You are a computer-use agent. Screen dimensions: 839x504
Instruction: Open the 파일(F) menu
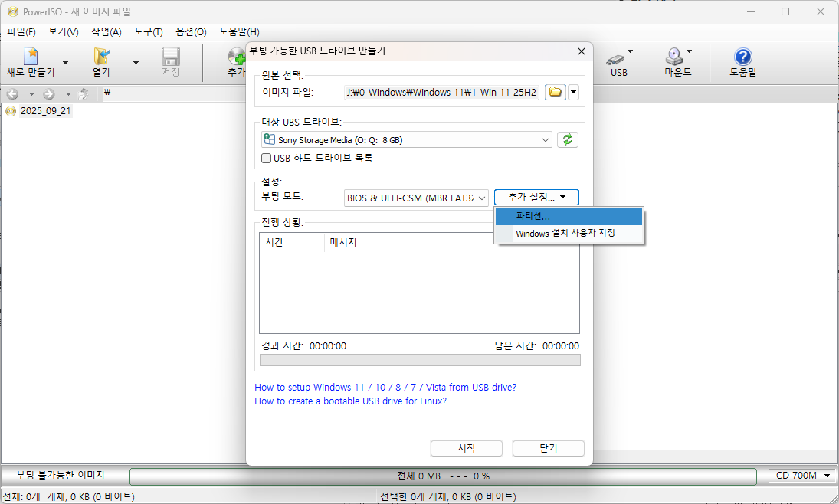click(21, 31)
